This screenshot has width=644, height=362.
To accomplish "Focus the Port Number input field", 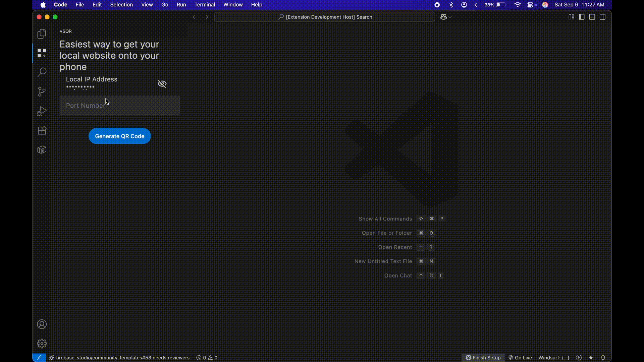I will tap(120, 106).
